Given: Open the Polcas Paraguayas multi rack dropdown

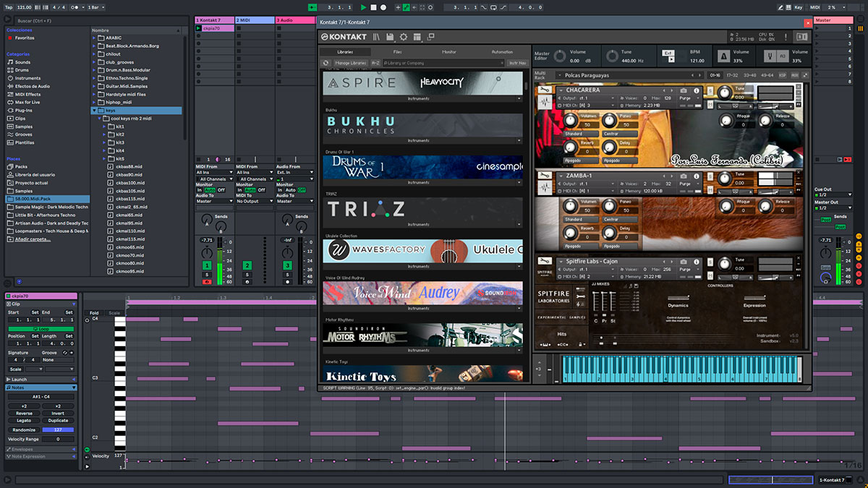Looking at the screenshot, I should pos(630,75).
